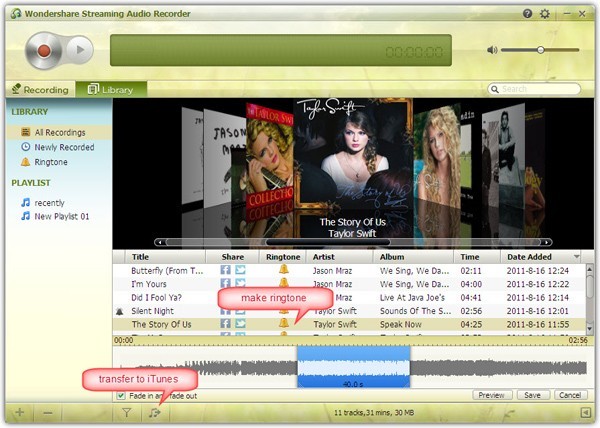The width and height of the screenshot is (600, 428).
Task: Share Butterfly track on Facebook
Action: click(225, 270)
